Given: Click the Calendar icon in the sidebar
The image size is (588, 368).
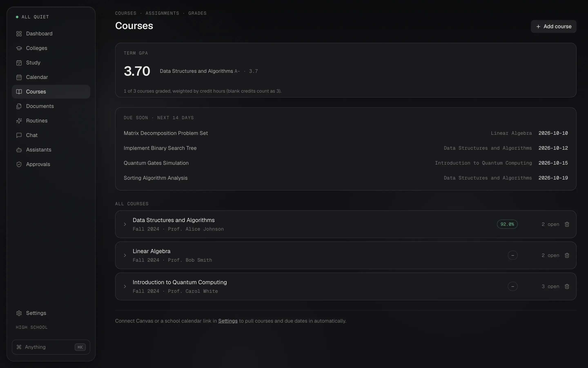Looking at the screenshot, I should tap(19, 77).
